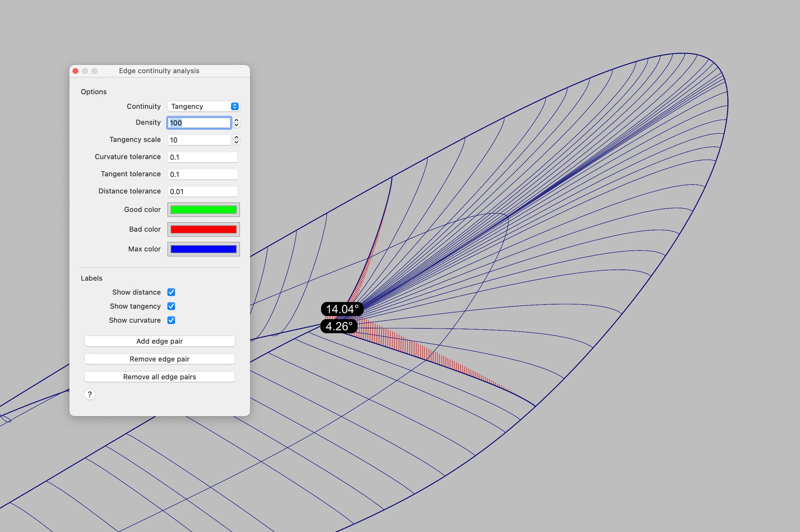The width and height of the screenshot is (800, 532).
Task: Change the blue Max color swatch
Action: 203,249
